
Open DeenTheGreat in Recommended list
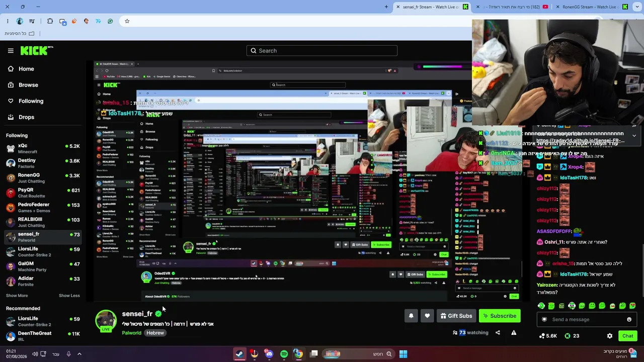tap(43, 336)
